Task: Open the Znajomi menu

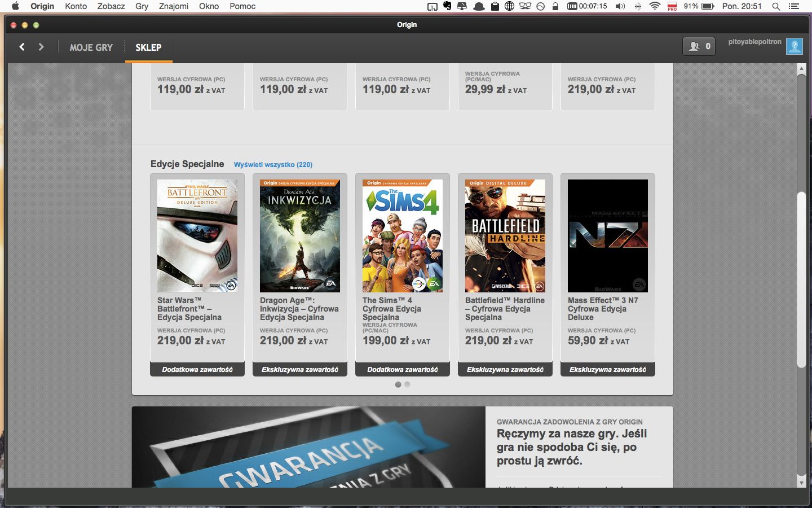Action: click(x=174, y=6)
